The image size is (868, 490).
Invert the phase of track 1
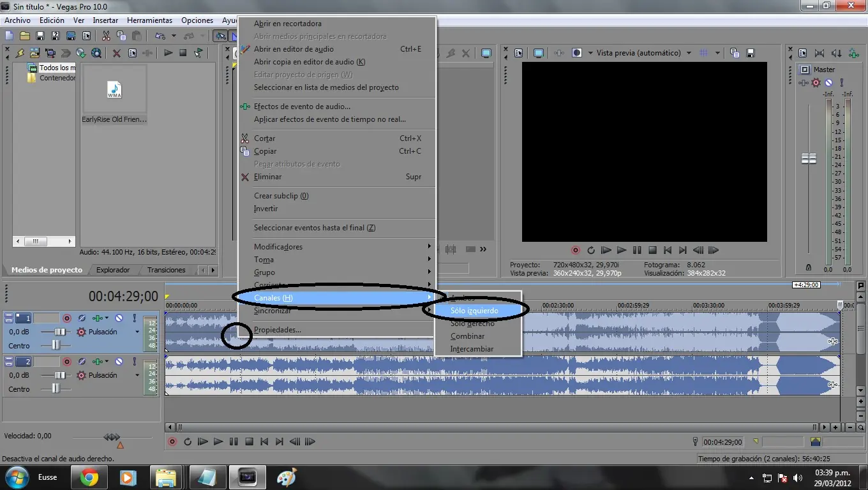coord(82,318)
